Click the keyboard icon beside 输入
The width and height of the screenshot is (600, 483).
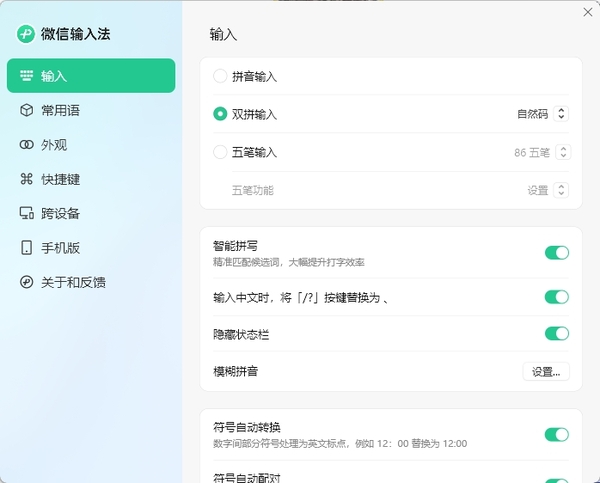pos(27,76)
